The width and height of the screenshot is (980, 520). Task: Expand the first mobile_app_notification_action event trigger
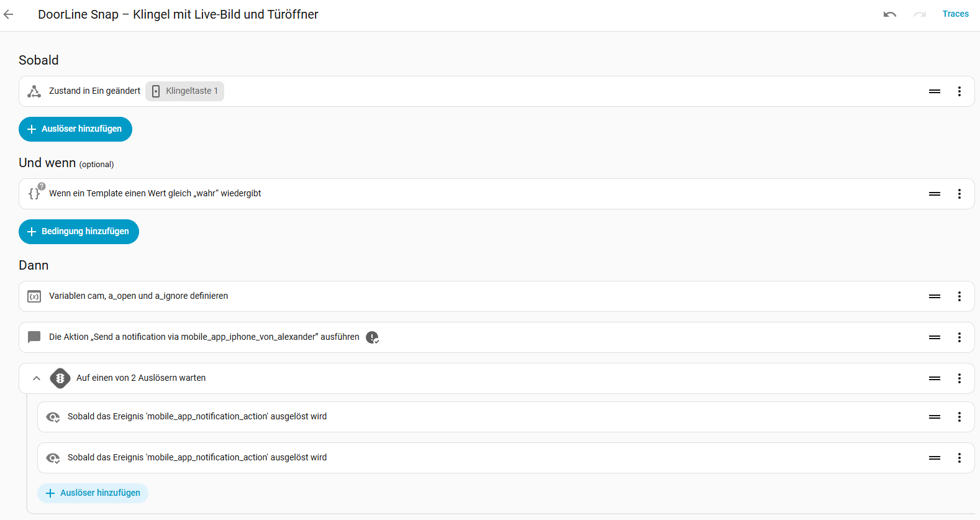(506, 417)
